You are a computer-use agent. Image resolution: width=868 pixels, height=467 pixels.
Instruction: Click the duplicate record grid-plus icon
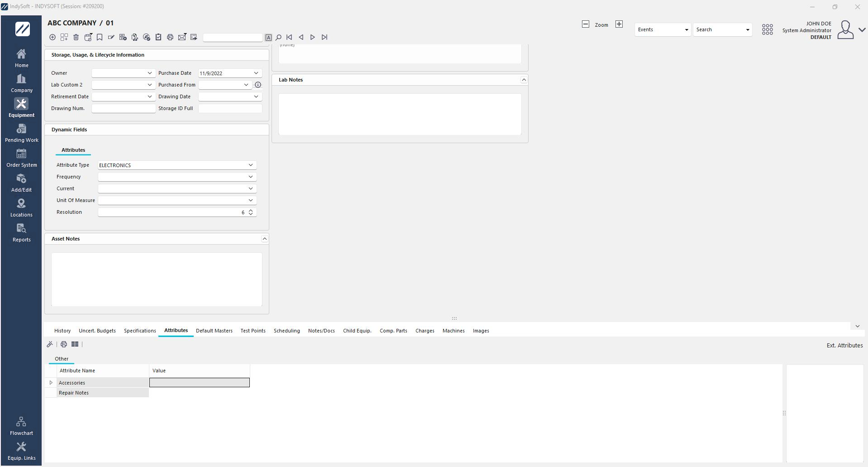[x=64, y=37]
